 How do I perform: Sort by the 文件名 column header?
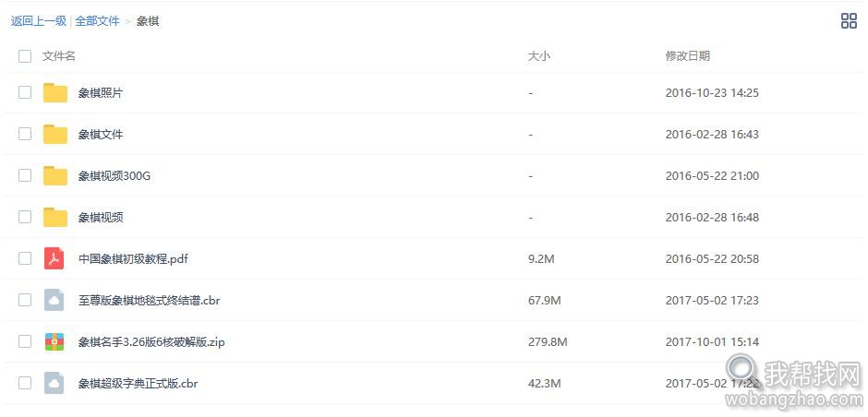pyautogui.click(x=59, y=56)
